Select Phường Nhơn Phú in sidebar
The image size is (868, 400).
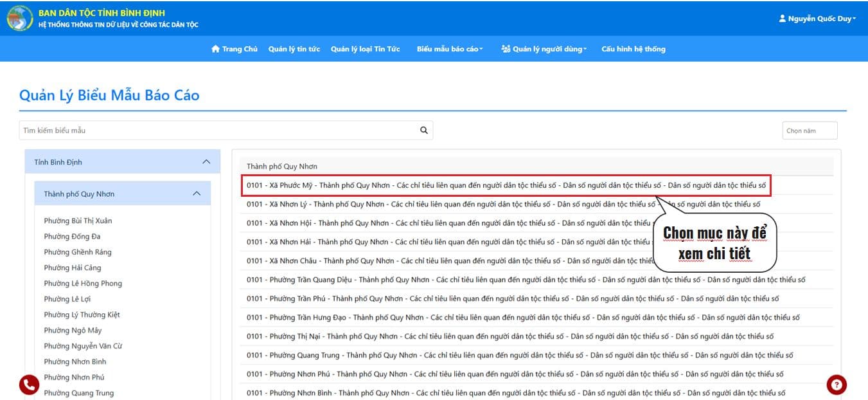[x=74, y=377]
